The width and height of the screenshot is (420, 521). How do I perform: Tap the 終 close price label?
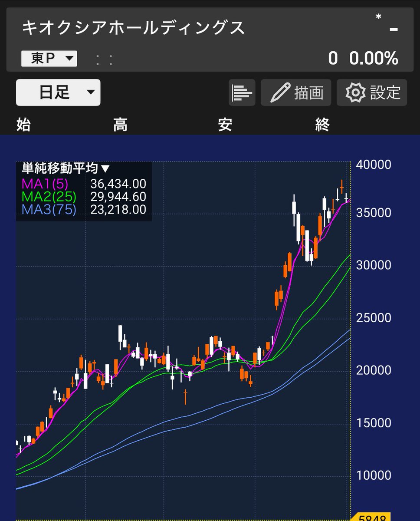coord(322,125)
